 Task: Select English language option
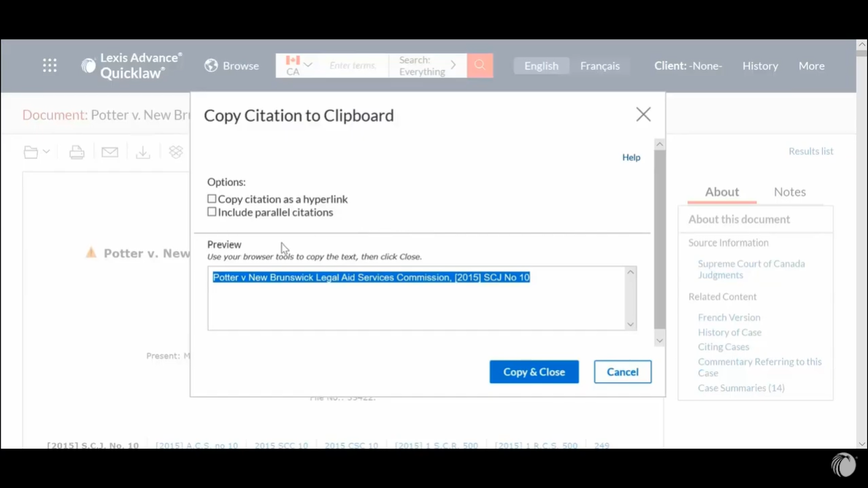click(x=542, y=66)
